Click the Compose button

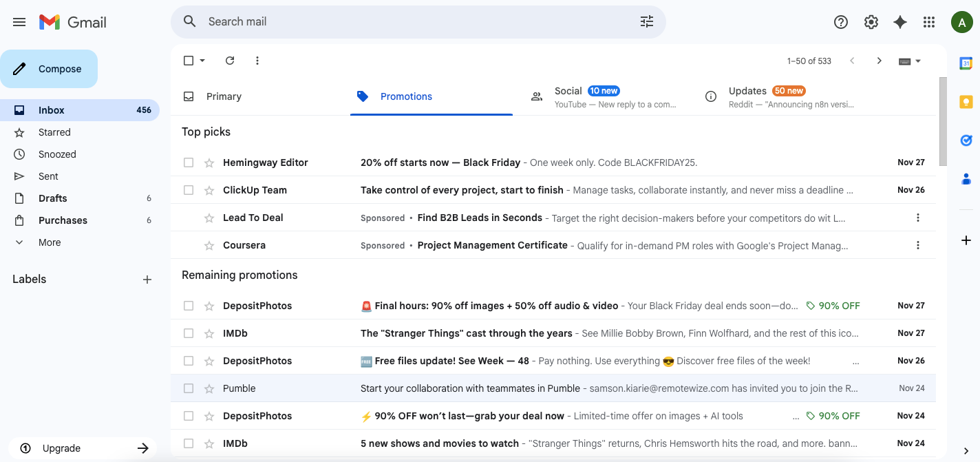pos(49,69)
